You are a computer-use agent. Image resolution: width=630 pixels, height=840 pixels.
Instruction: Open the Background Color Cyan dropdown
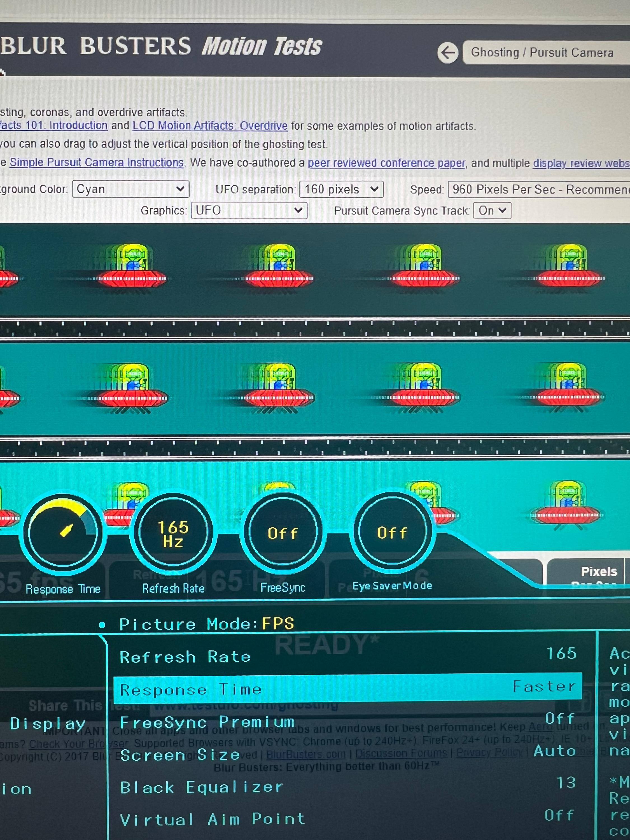click(131, 189)
